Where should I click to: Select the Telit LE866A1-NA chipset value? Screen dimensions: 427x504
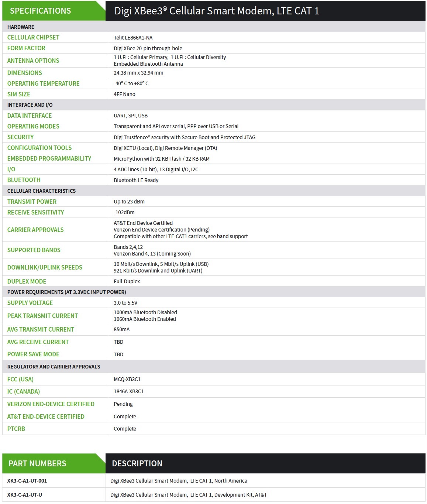[133, 38]
